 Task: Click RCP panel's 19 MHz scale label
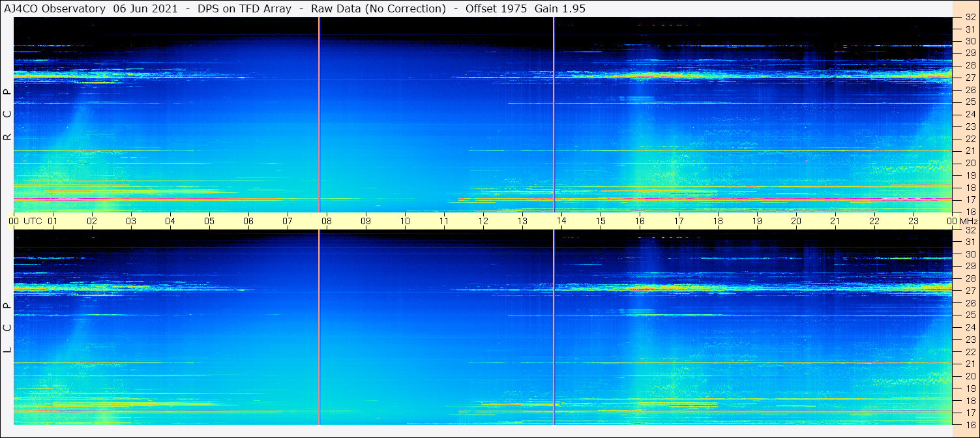[x=970, y=175]
